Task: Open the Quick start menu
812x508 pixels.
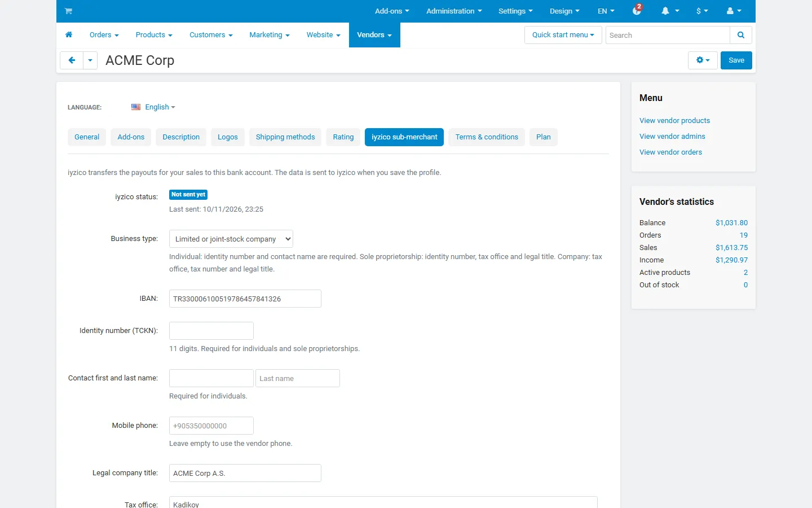Action: pos(563,35)
